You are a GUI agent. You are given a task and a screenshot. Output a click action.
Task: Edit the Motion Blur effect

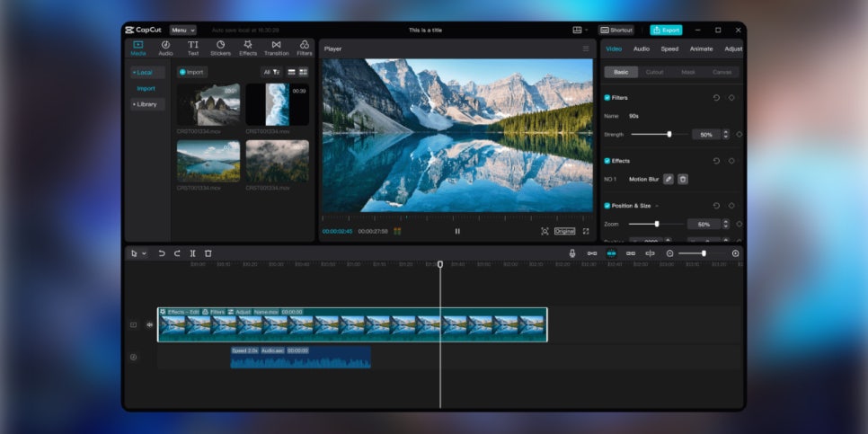tap(668, 179)
